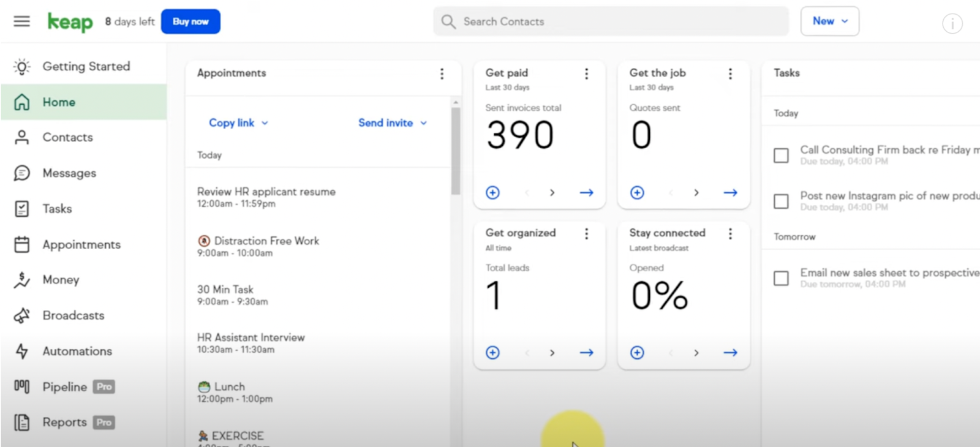Click the plus icon in Stay connected card
This screenshot has width=980, height=447.
[637, 353]
